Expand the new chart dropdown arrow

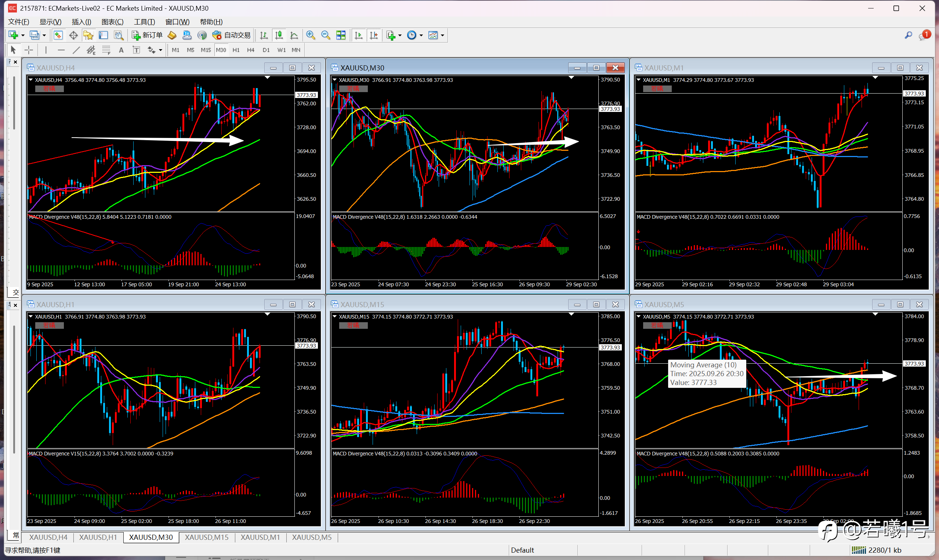coord(23,36)
